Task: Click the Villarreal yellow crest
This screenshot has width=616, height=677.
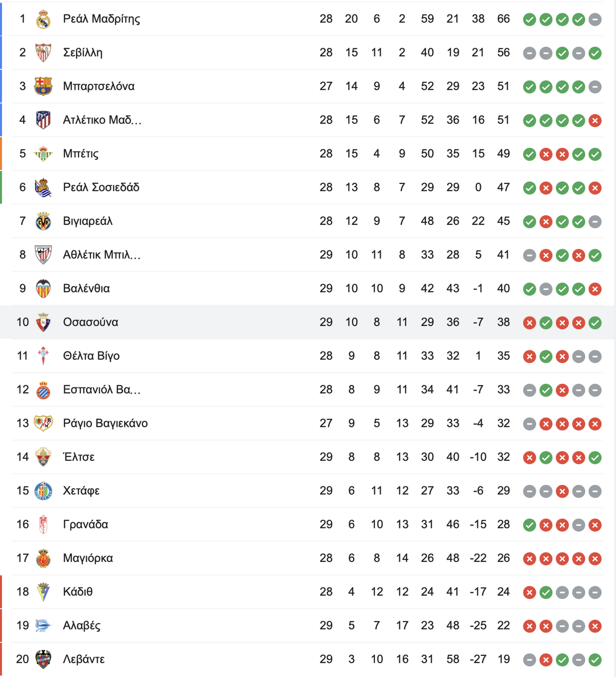Action: [43, 221]
